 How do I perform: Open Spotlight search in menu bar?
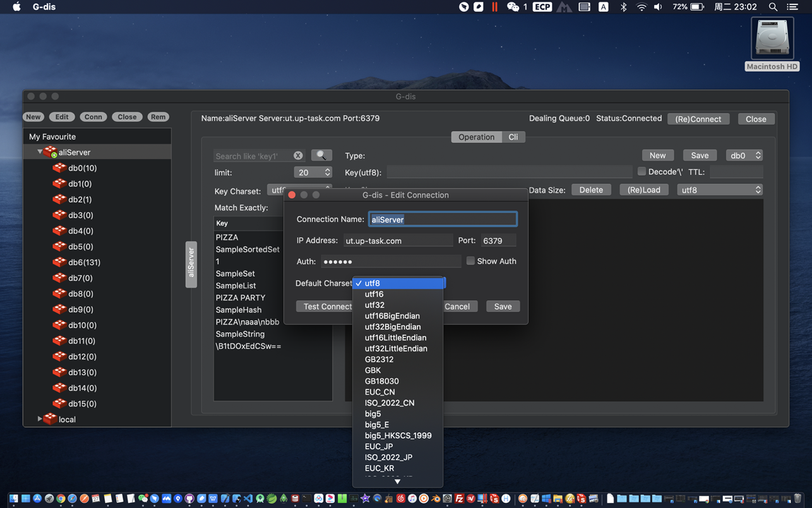pyautogui.click(x=773, y=7)
